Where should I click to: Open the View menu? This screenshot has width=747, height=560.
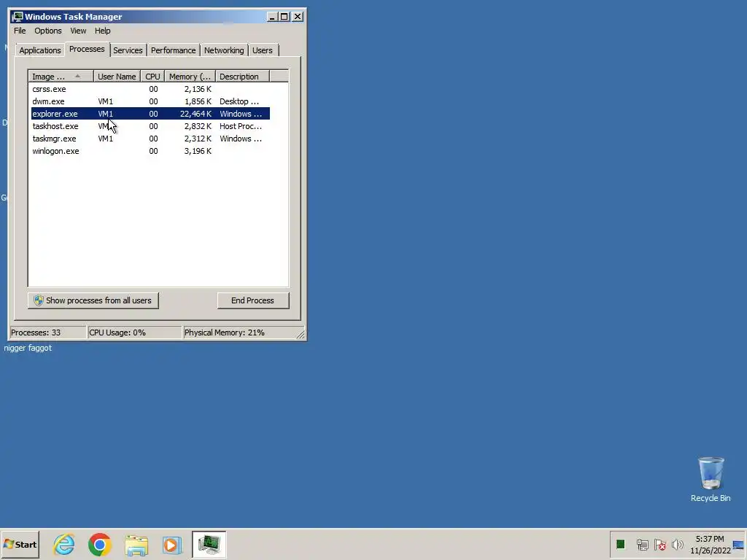[78, 31]
